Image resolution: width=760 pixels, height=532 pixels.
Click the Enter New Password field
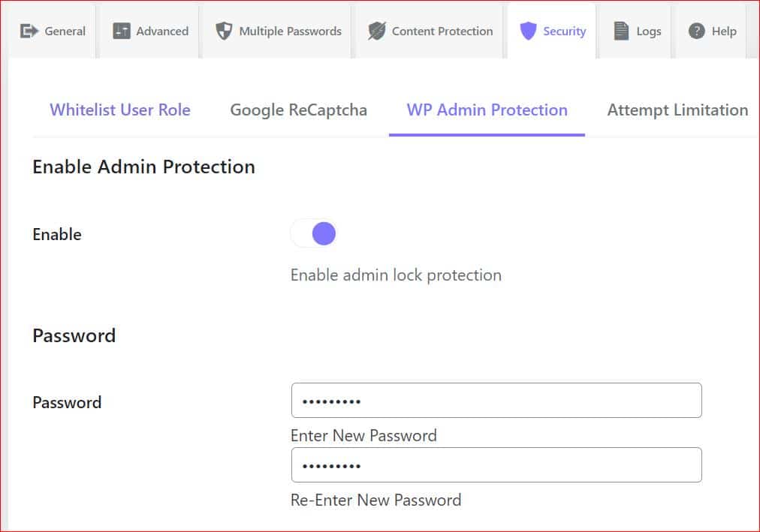(x=496, y=400)
